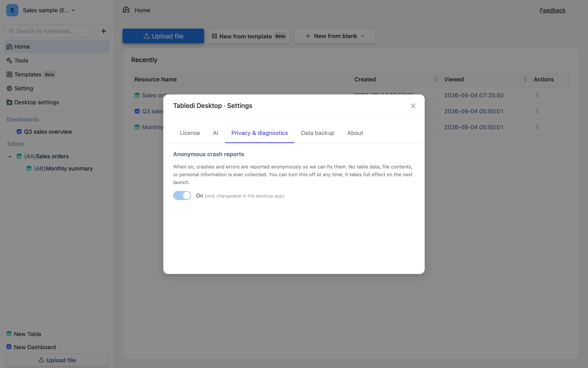The height and width of the screenshot is (368, 588).
Task: Select the (AA)Sales orders table
Action: 46,156
